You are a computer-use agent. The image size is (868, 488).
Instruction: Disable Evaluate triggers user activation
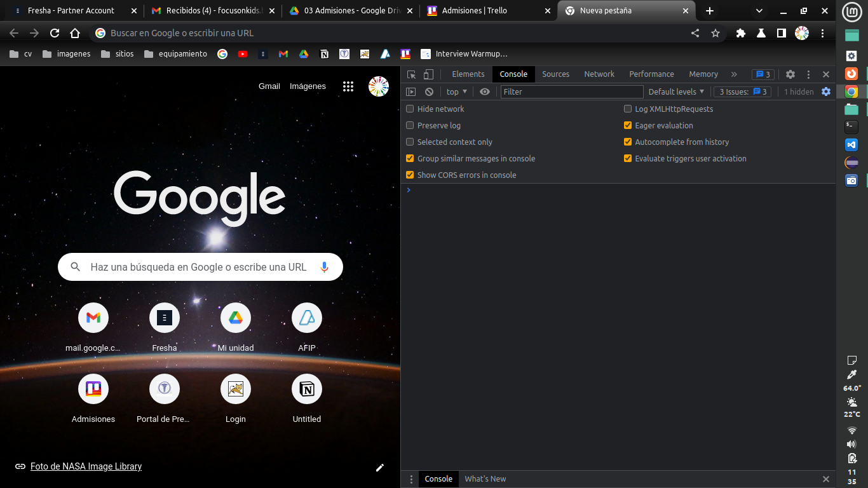(x=628, y=158)
